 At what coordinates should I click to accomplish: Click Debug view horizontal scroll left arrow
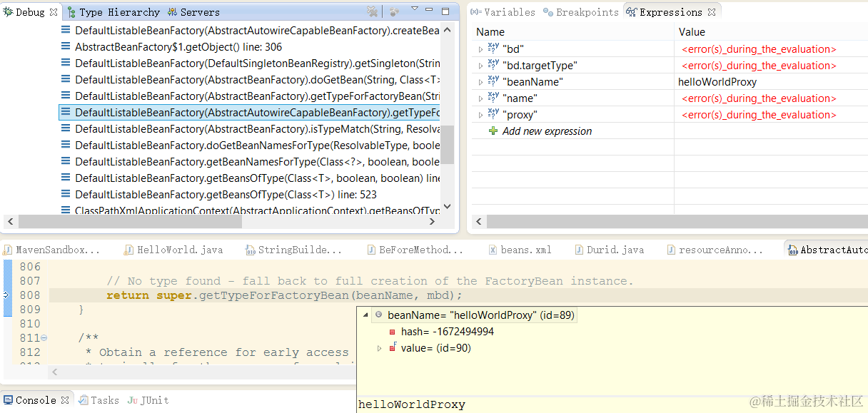click(x=10, y=222)
